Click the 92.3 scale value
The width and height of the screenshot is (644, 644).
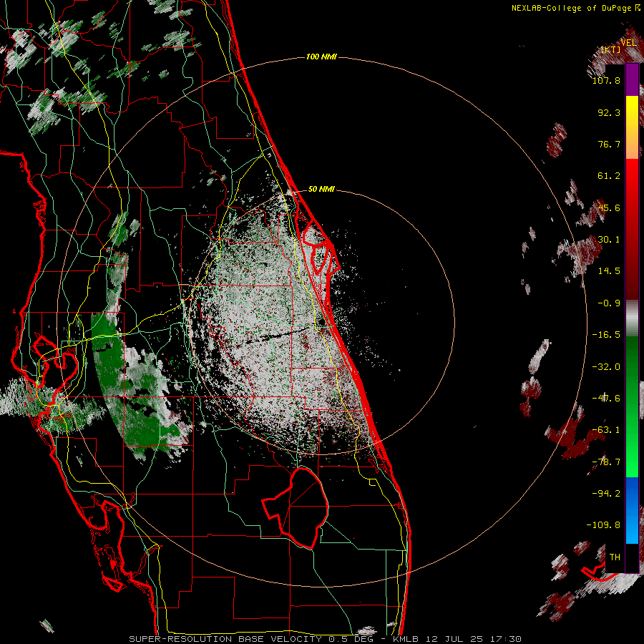point(609,112)
